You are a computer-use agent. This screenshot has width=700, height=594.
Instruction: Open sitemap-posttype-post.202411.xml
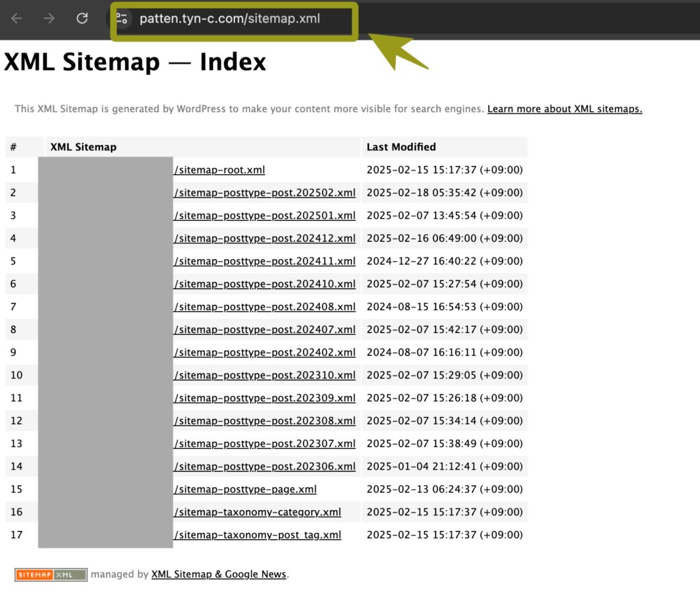[x=265, y=261]
